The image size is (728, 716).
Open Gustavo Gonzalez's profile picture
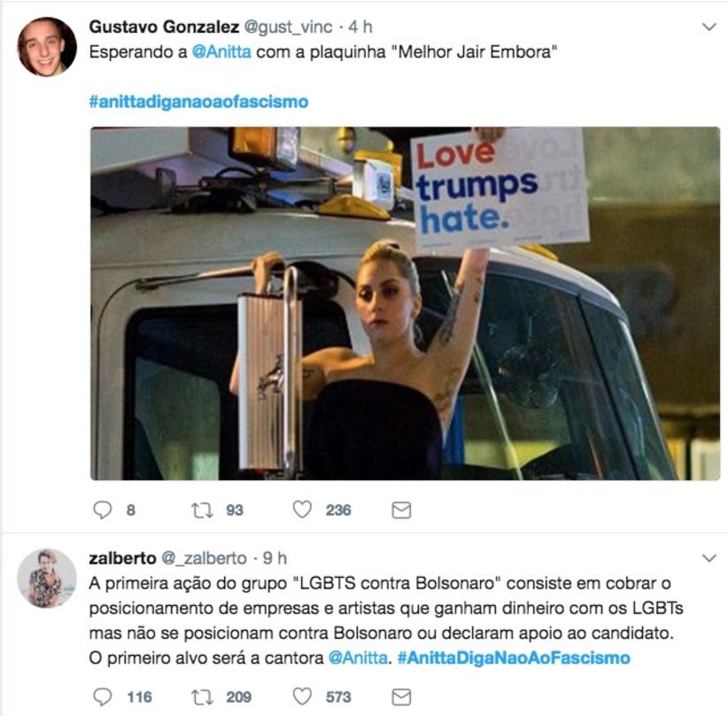pyautogui.click(x=46, y=47)
